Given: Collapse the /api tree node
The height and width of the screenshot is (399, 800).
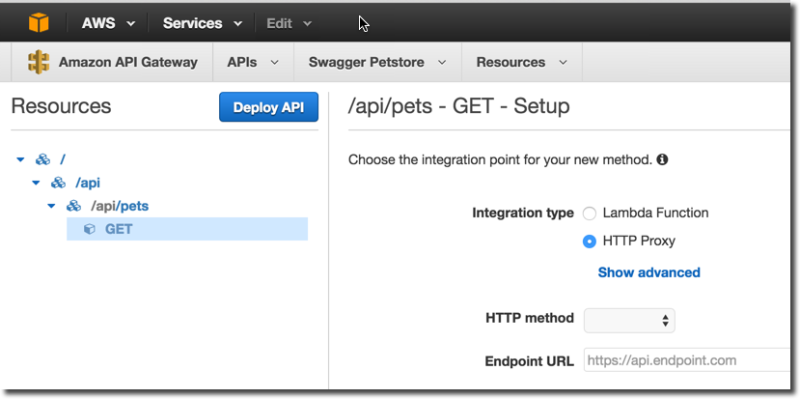Looking at the screenshot, I should (36, 183).
